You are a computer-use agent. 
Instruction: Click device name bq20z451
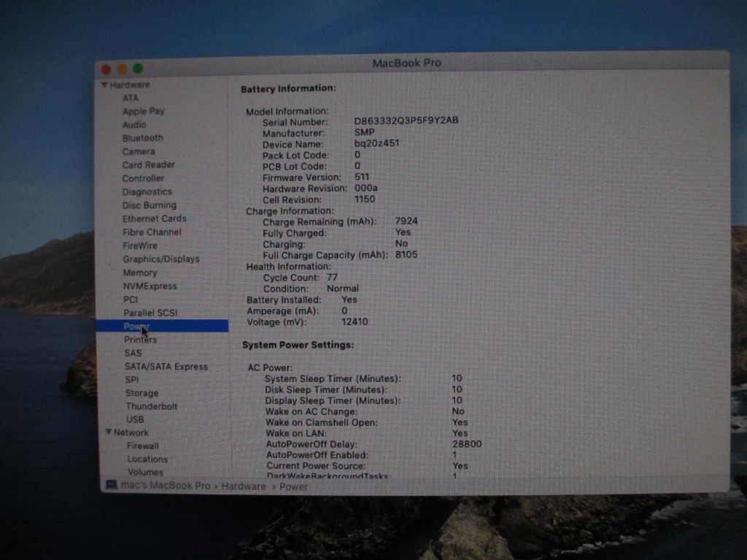[376, 144]
